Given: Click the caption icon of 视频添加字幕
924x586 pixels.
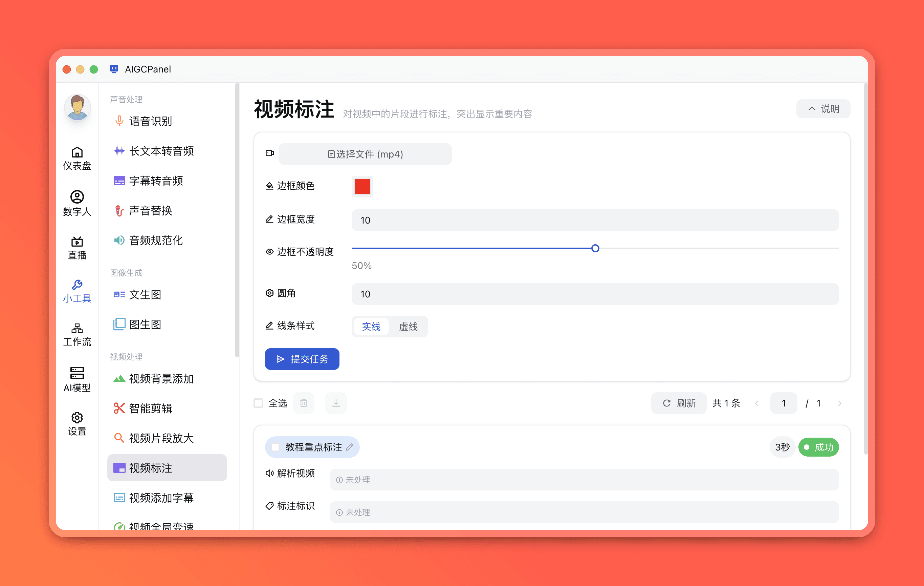Looking at the screenshot, I should [x=119, y=498].
